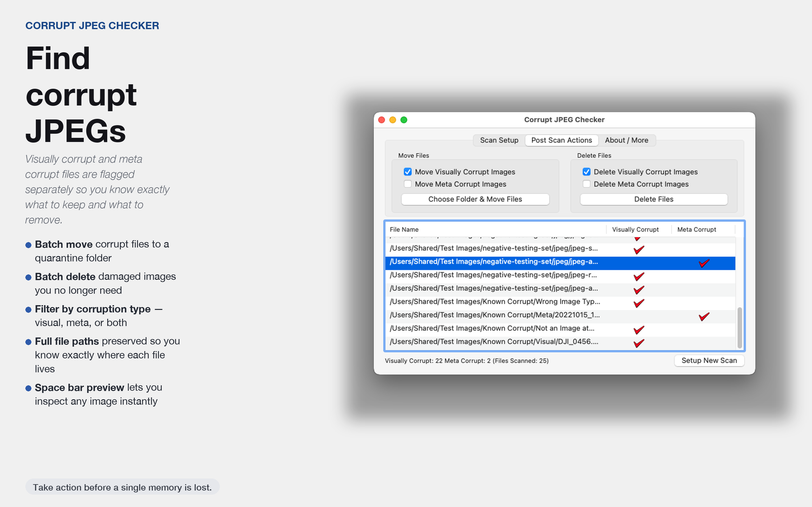
Task: Switch to the Scan Setup tab
Action: click(x=499, y=140)
